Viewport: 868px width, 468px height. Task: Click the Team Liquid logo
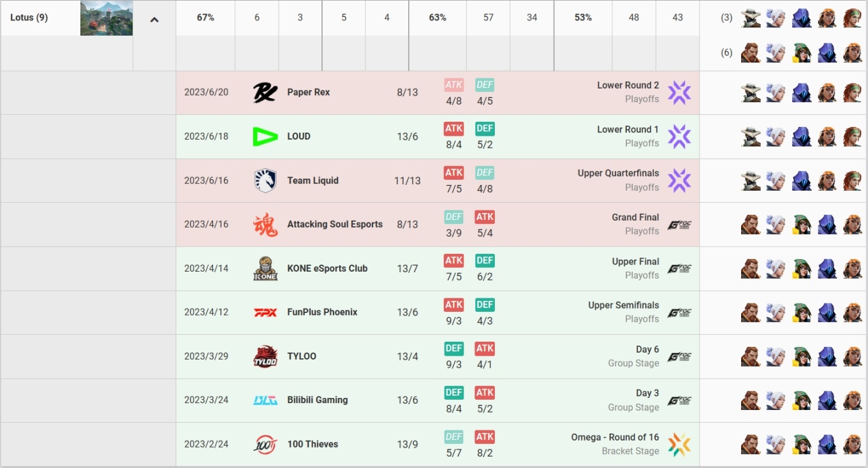[x=265, y=180]
